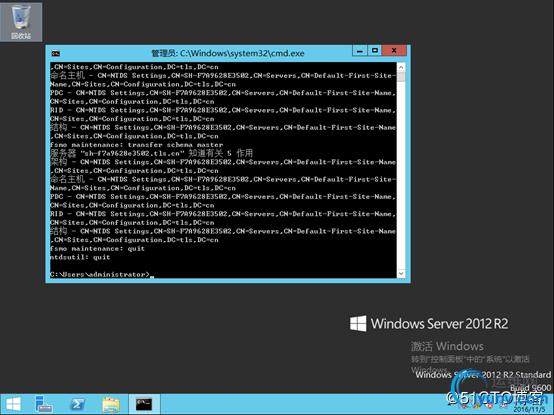Click the taskbar clock date 2016/11/5
This screenshot has width=554, height=415.
[529, 409]
